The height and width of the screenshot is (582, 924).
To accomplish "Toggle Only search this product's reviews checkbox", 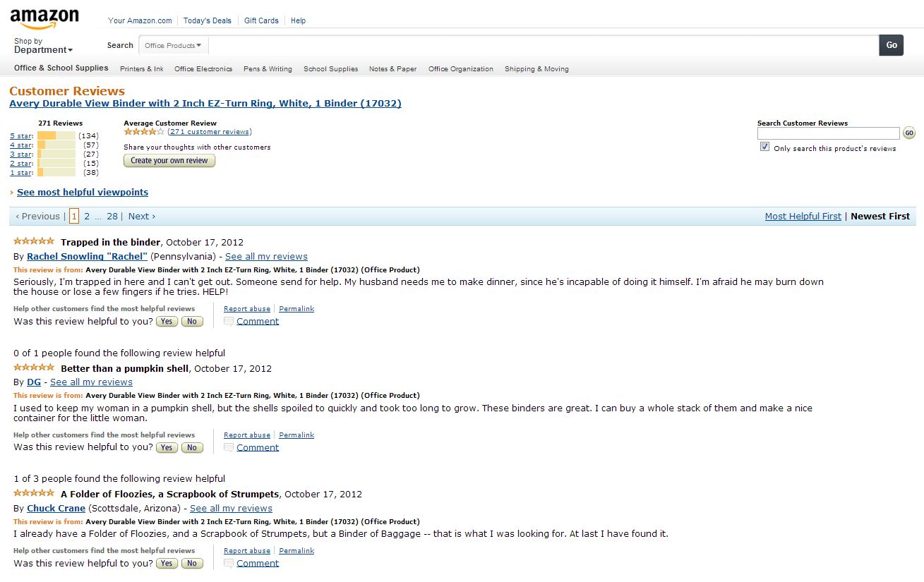I will tap(764, 147).
